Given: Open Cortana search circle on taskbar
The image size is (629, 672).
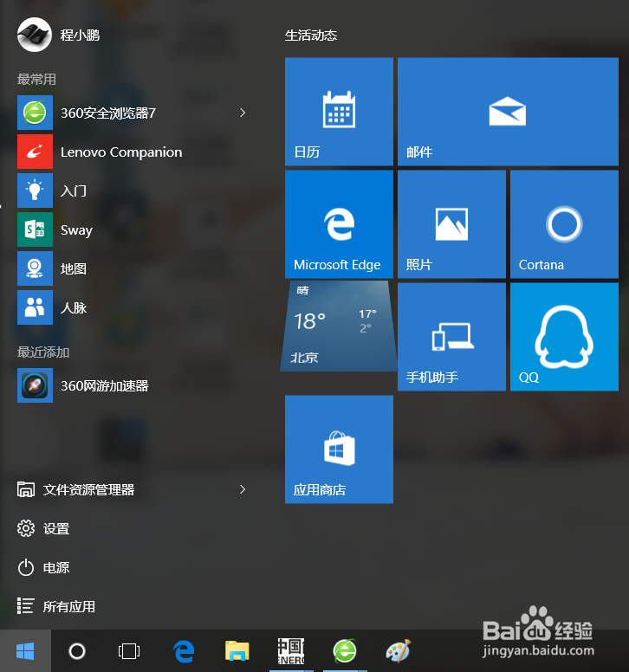Looking at the screenshot, I should pos(77,651).
